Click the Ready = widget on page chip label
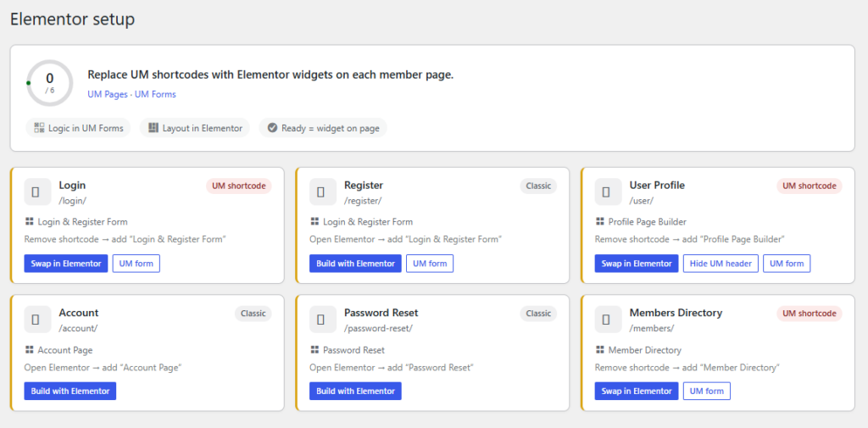This screenshot has height=428, width=868. (331, 128)
